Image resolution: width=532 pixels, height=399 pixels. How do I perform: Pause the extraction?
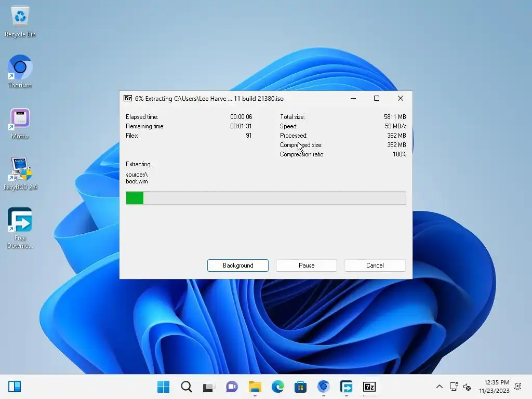click(307, 265)
